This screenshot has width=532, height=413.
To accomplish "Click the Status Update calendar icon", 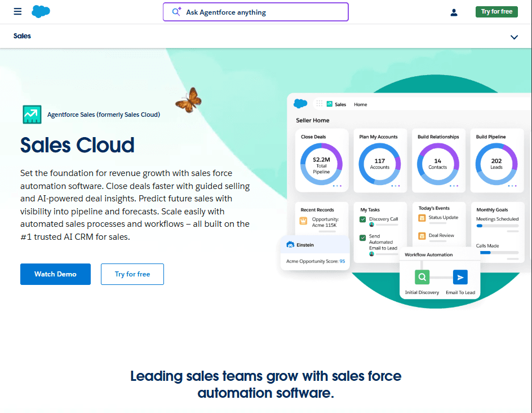I will 422,218.
